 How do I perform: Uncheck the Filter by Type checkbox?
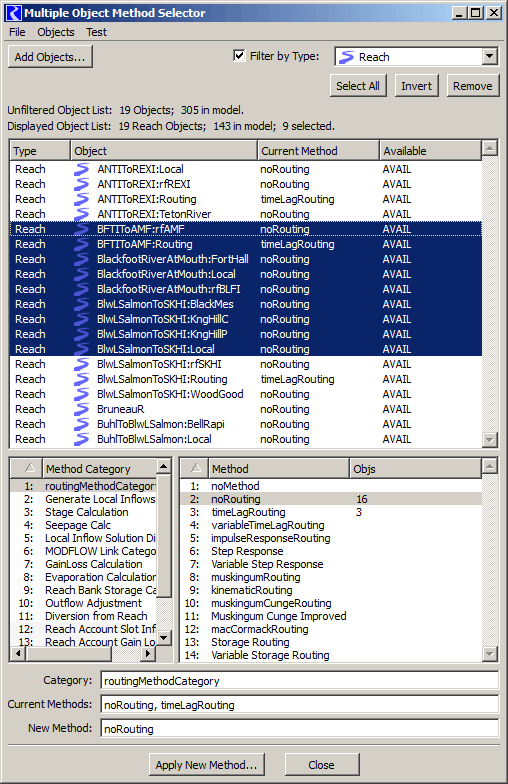pyautogui.click(x=239, y=56)
